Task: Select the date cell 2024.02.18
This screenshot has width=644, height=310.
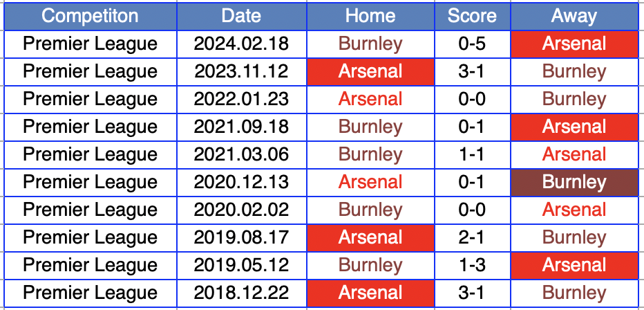Action: 241,44
